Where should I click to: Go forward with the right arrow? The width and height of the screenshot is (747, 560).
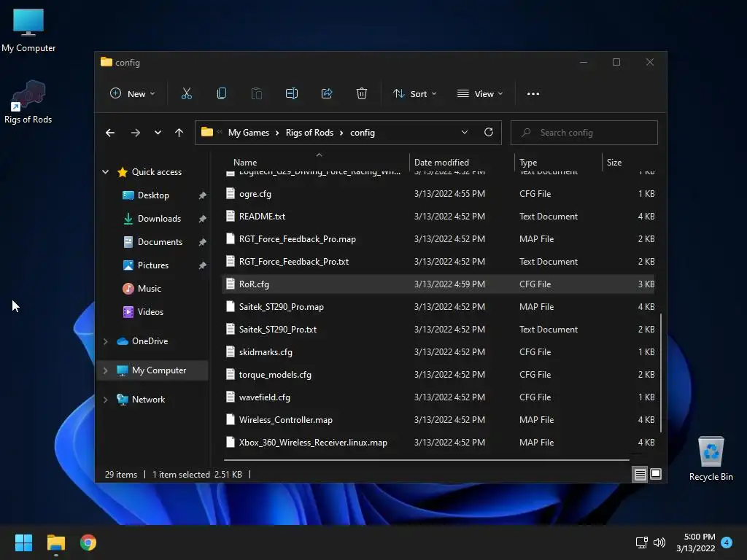click(135, 133)
